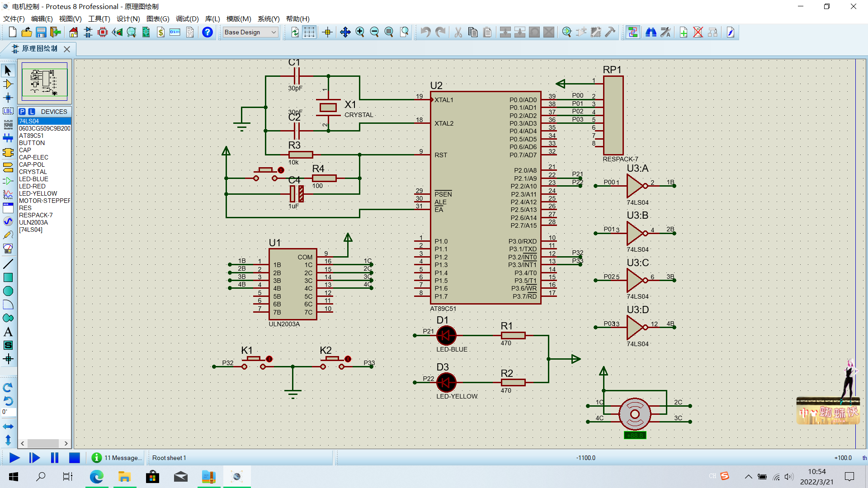
Task: Open the Bill of Materials dollar icon
Action: click(160, 32)
